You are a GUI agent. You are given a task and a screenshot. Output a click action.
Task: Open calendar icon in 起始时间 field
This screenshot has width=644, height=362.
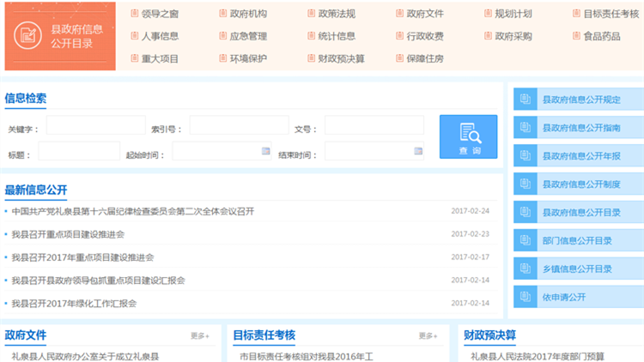[x=265, y=152]
